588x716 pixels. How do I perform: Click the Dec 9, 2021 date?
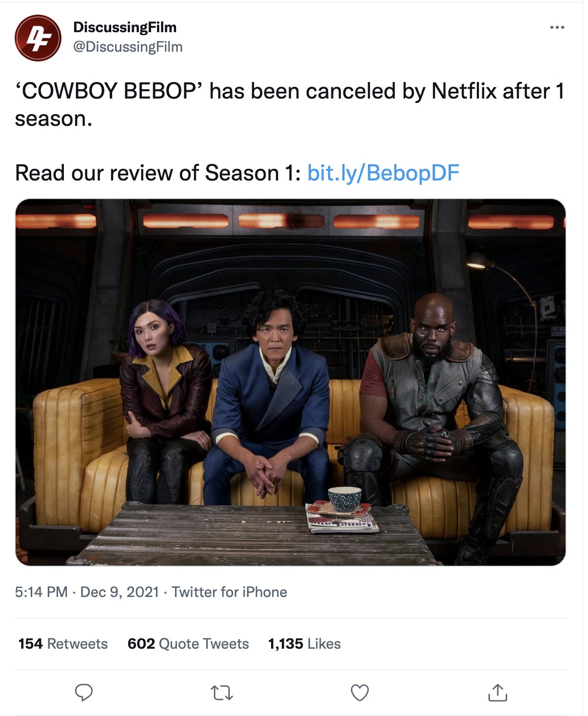pos(119,592)
